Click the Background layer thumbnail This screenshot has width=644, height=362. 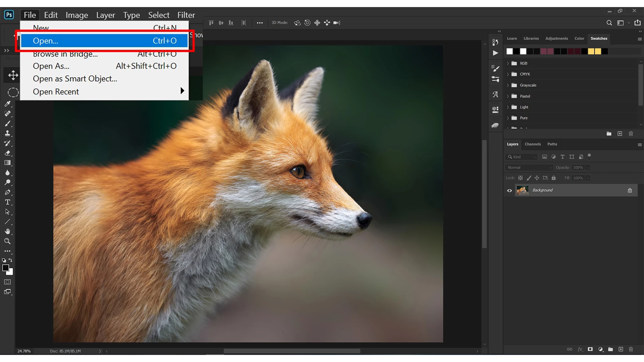coord(522,190)
